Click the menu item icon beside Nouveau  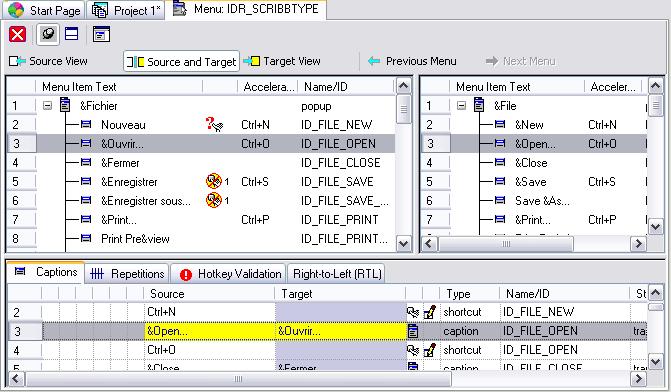(x=86, y=124)
